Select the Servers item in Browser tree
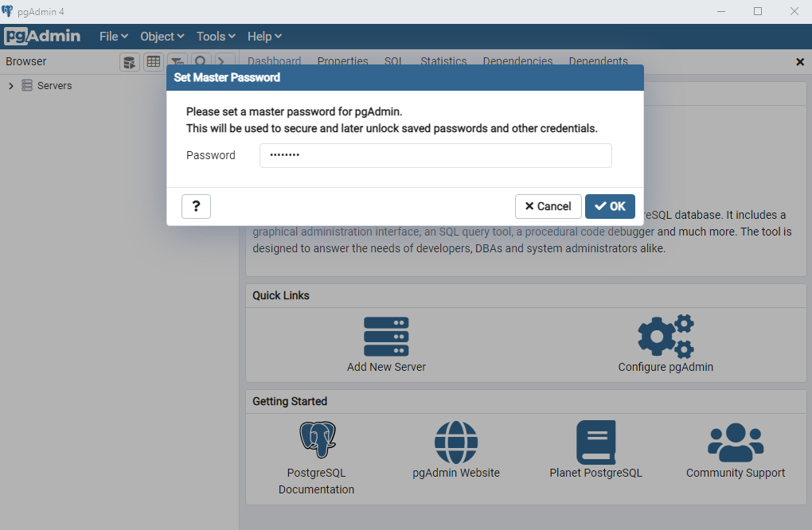 [54, 86]
